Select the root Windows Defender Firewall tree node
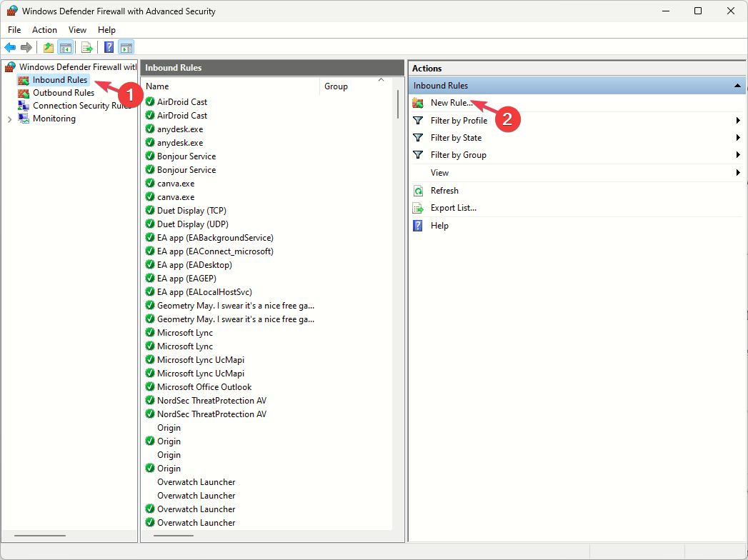 tap(77, 66)
